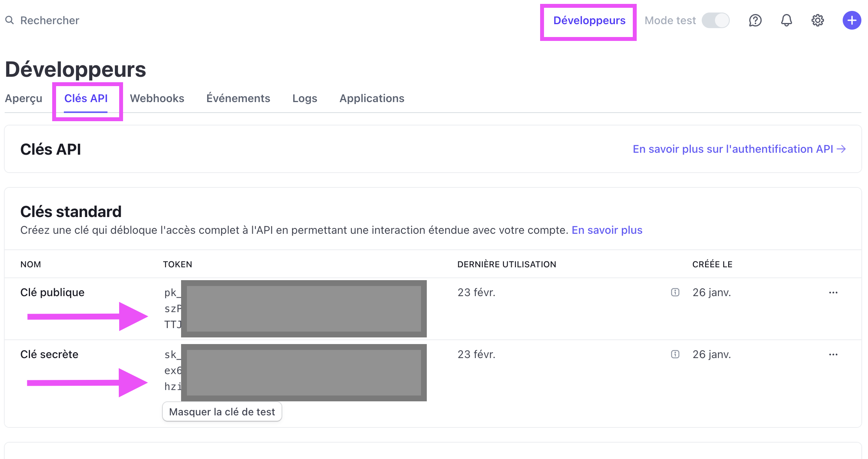
Task: Click the purple plus create button
Action: click(x=851, y=20)
